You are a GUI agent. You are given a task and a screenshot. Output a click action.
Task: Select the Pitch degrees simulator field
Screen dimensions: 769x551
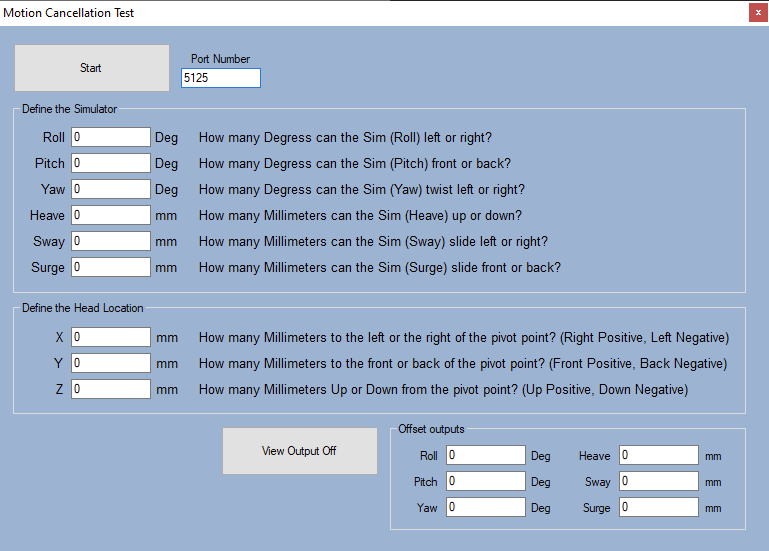pyautogui.click(x=110, y=163)
